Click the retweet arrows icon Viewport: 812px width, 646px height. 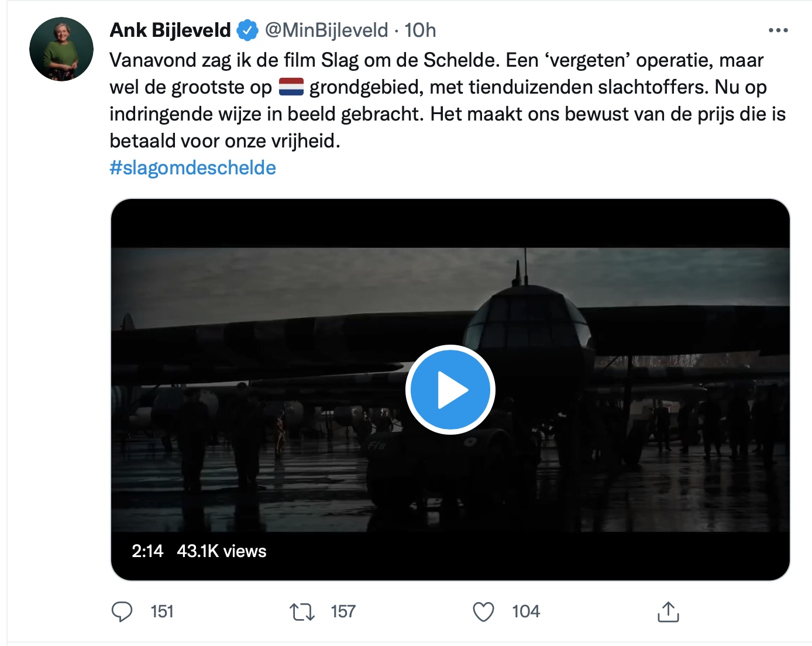(x=302, y=612)
